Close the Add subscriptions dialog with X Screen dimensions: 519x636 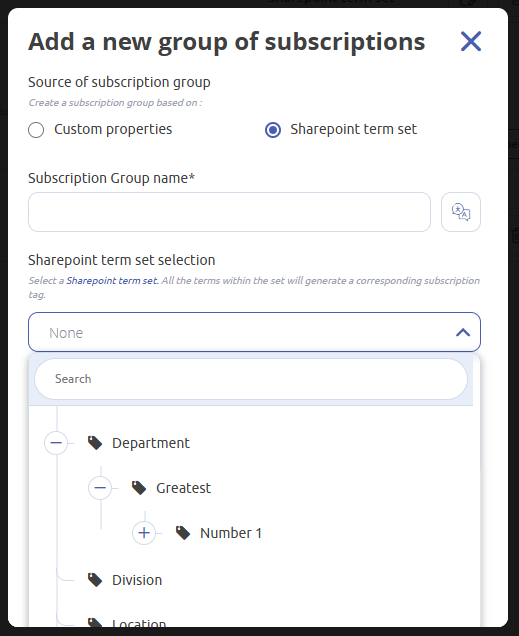click(471, 41)
